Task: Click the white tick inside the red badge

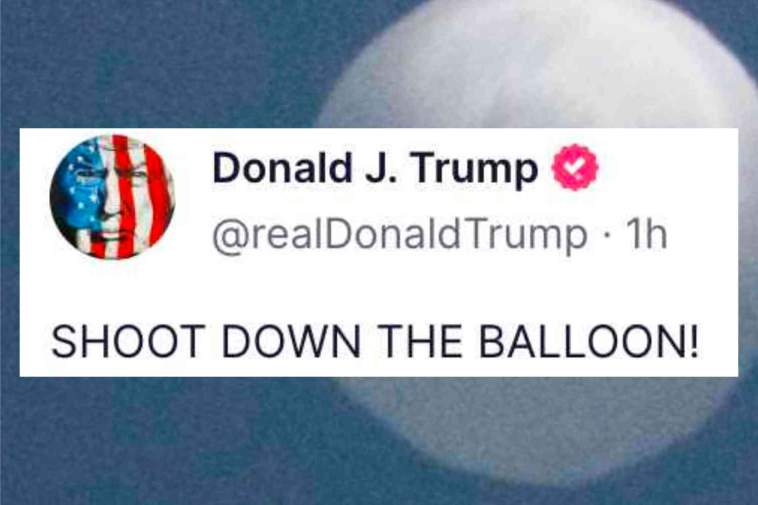Action: pyautogui.click(x=575, y=167)
